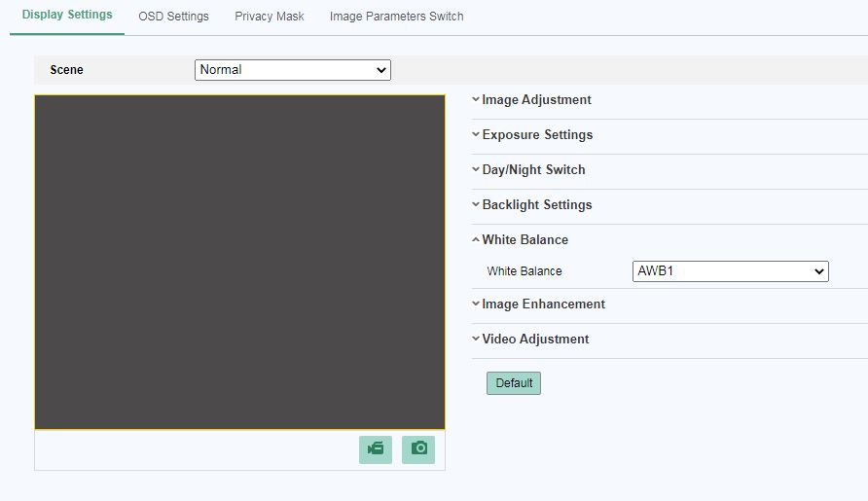
Task: Switch to the OSD Settings tab
Action: (173, 17)
